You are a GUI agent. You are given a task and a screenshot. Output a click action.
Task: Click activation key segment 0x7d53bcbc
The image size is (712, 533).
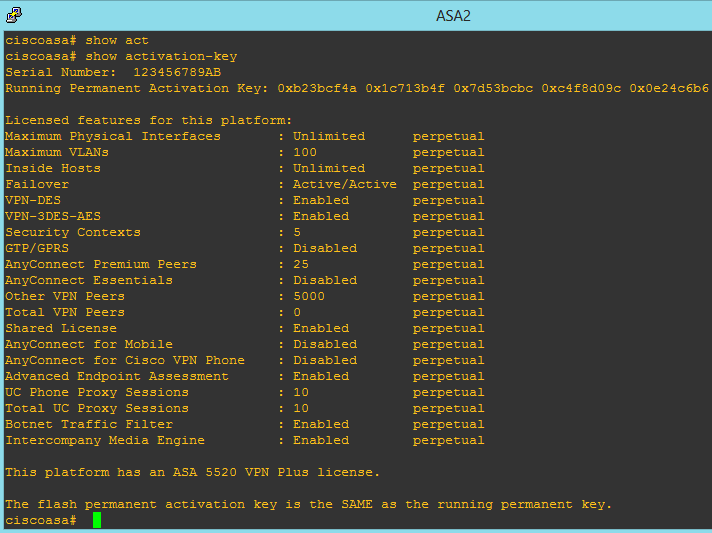493,88
